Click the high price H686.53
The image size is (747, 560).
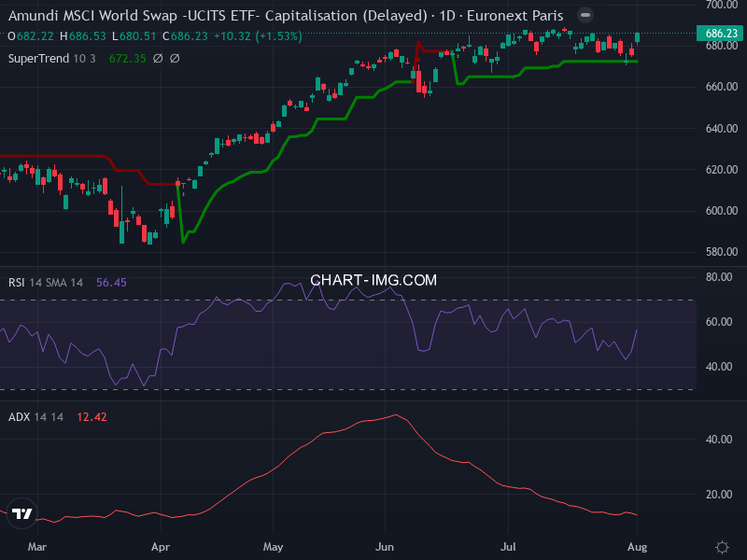[83, 36]
